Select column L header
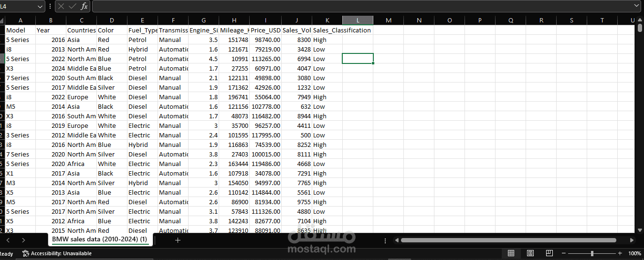The width and height of the screenshot is (644, 260). click(x=358, y=20)
